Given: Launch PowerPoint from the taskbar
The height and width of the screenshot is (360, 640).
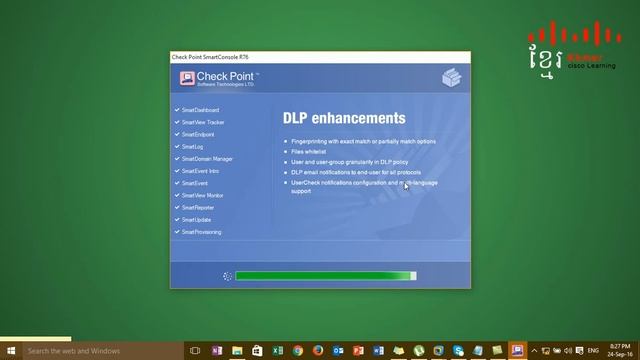Looking at the screenshot, I should 358,351.
